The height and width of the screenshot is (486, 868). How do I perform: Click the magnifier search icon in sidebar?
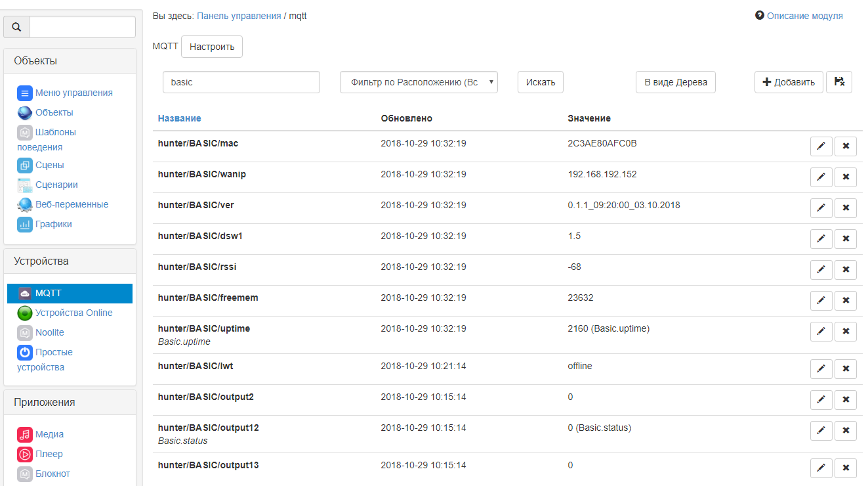click(x=16, y=27)
